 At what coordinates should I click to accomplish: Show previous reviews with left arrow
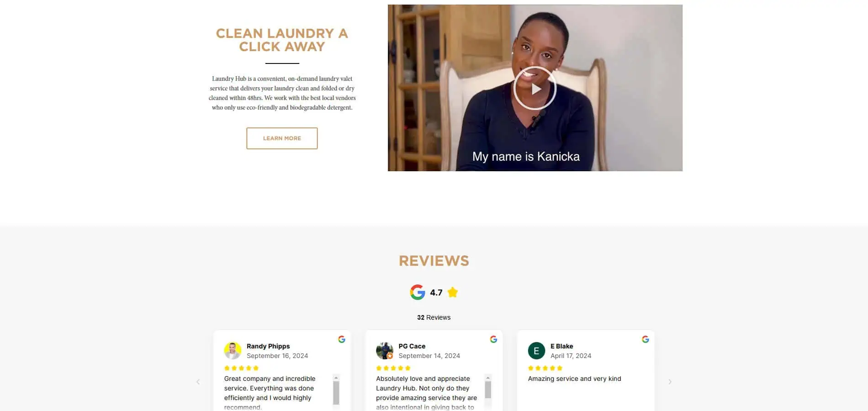point(198,382)
